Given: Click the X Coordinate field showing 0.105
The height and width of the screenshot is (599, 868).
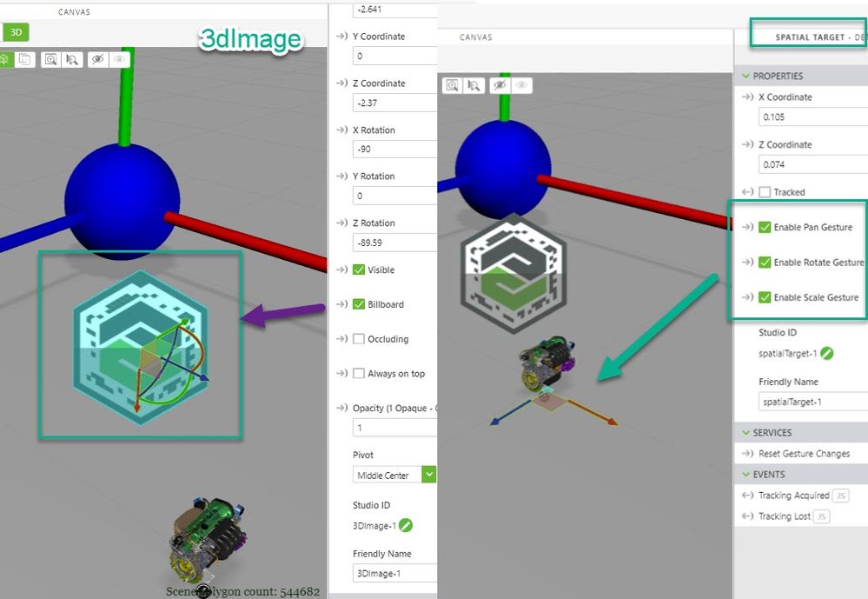Looking at the screenshot, I should 813,116.
